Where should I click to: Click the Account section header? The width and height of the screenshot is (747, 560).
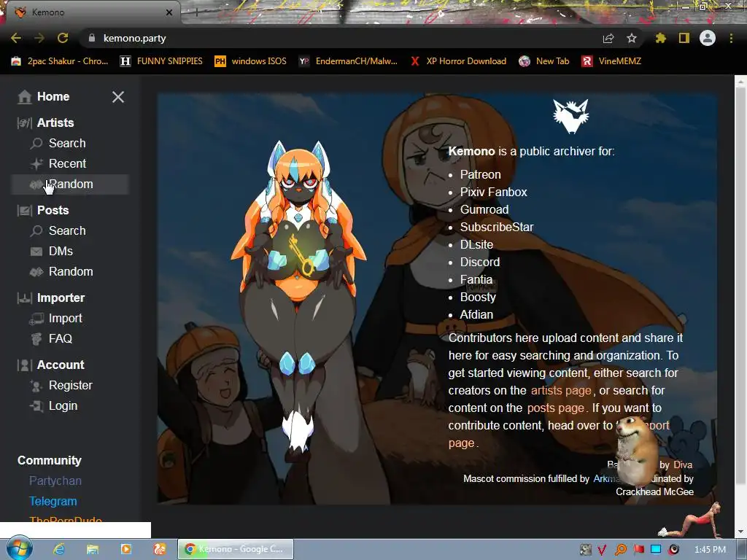tap(61, 365)
